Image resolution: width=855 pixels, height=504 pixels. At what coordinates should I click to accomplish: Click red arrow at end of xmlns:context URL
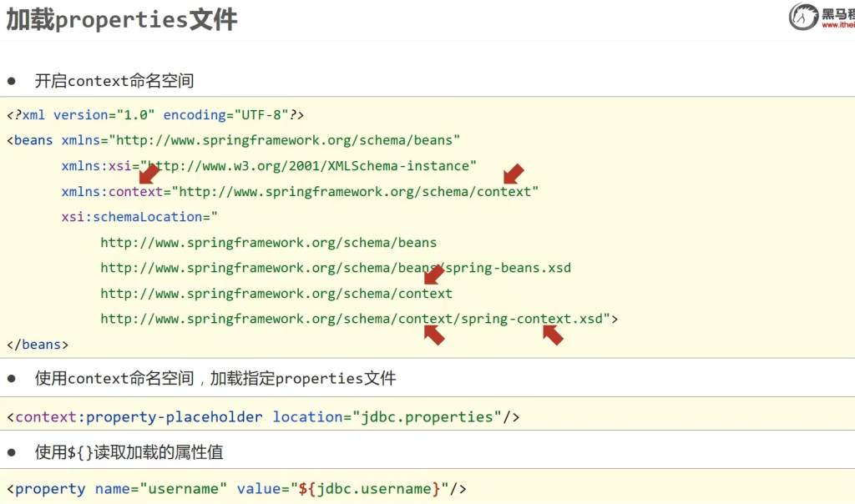(x=513, y=174)
